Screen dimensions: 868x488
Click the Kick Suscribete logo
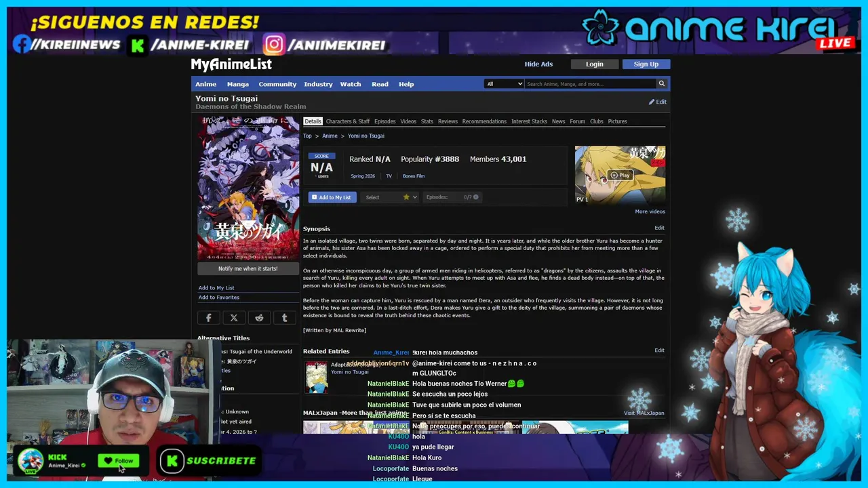[x=172, y=461]
